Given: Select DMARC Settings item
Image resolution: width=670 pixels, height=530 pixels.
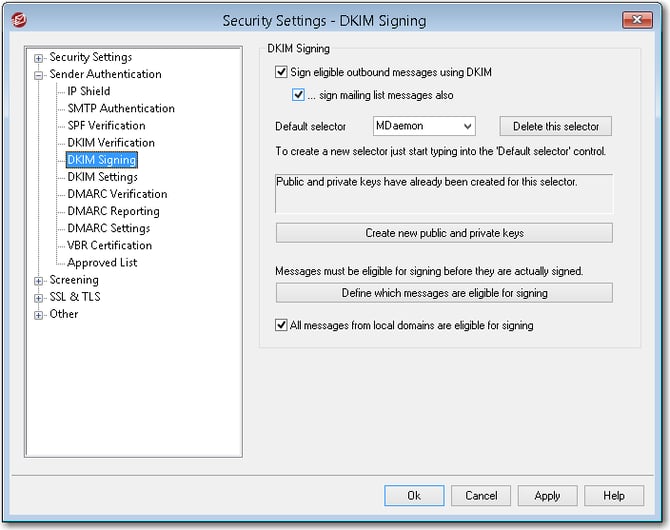Looking at the screenshot, I should coord(109,228).
